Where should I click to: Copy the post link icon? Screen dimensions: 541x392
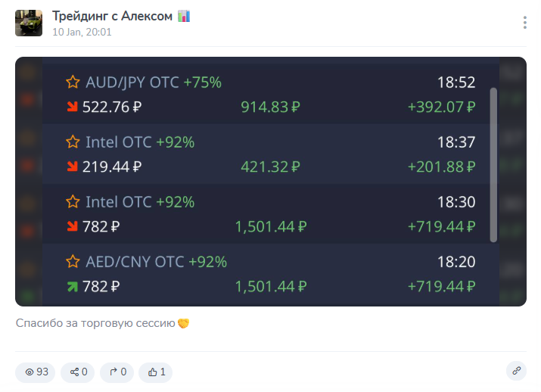(517, 371)
